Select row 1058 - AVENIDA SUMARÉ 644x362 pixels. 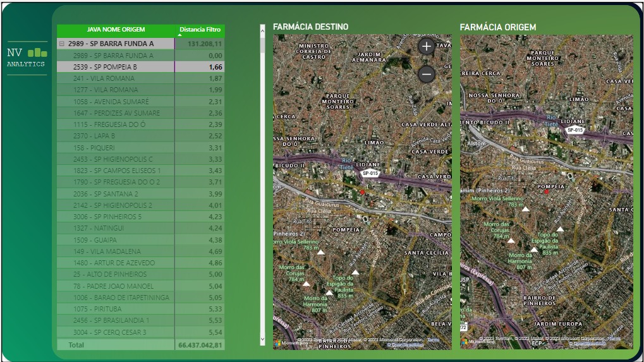point(141,101)
